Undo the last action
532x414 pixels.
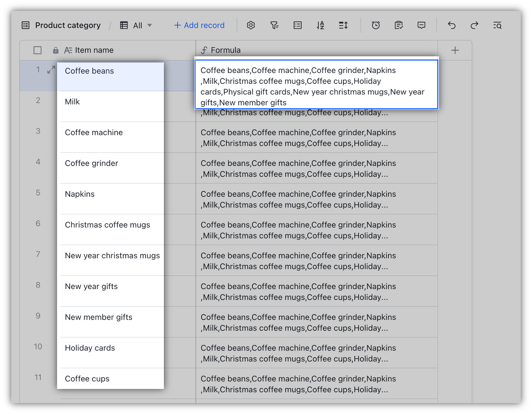(x=451, y=25)
